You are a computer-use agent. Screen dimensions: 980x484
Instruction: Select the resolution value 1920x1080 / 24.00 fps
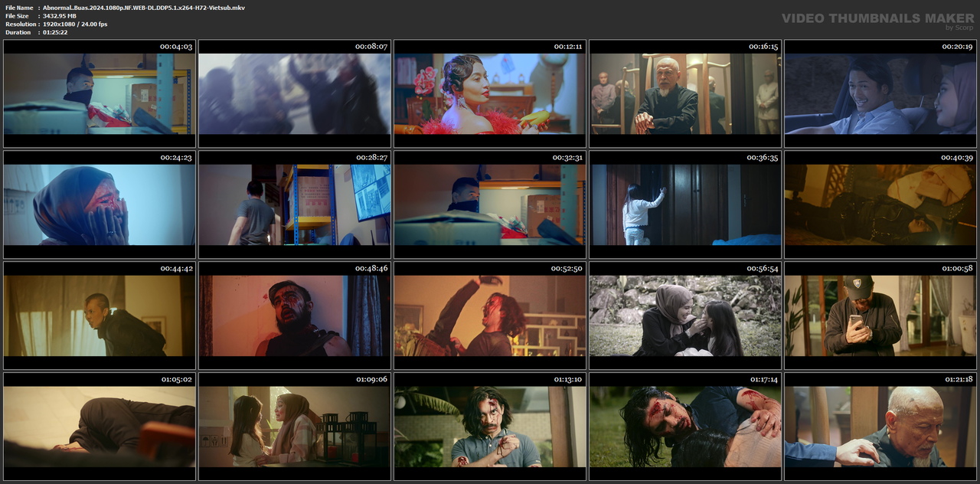[75, 25]
